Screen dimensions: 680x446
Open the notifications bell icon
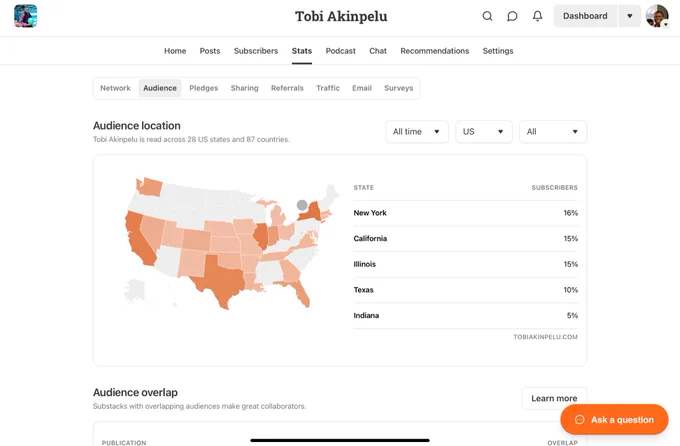[x=537, y=16]
